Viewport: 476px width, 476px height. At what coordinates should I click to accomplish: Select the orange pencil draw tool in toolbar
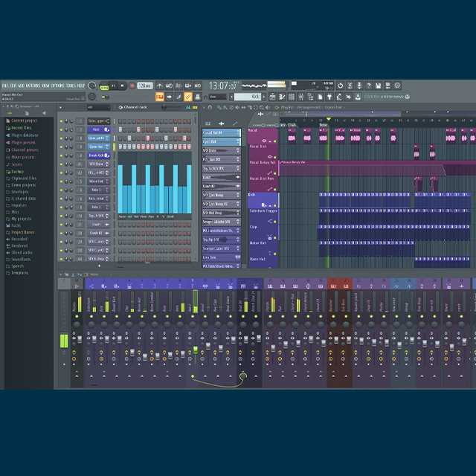188,97
